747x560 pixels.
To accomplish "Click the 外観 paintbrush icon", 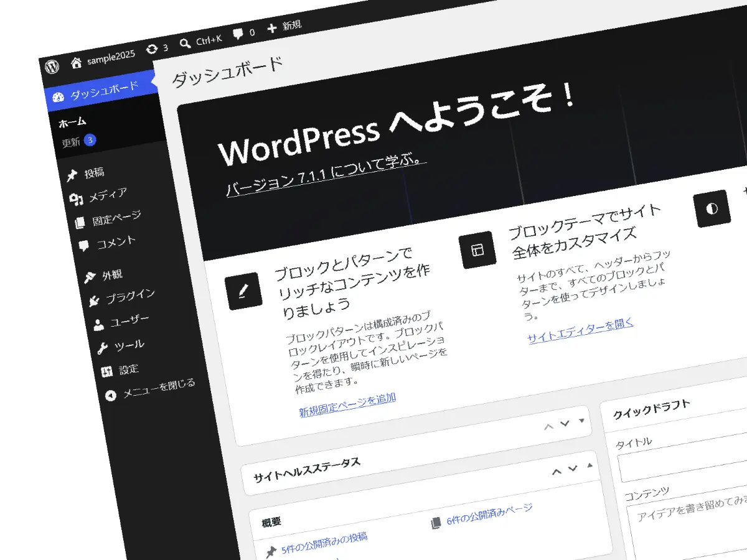I will click(x=90, y=278).
